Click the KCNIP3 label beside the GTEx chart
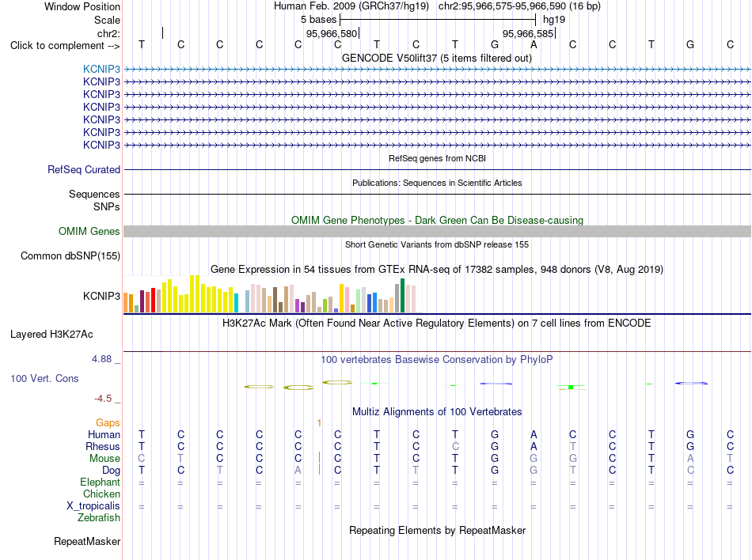 point(101,297)
